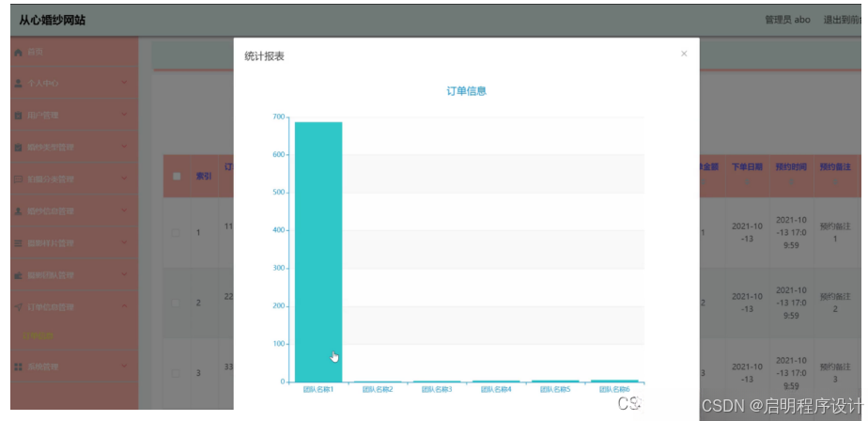Click the 团队名称6 axis label
The width and height of the screenshot is (868, 421).
coord(614,389)
